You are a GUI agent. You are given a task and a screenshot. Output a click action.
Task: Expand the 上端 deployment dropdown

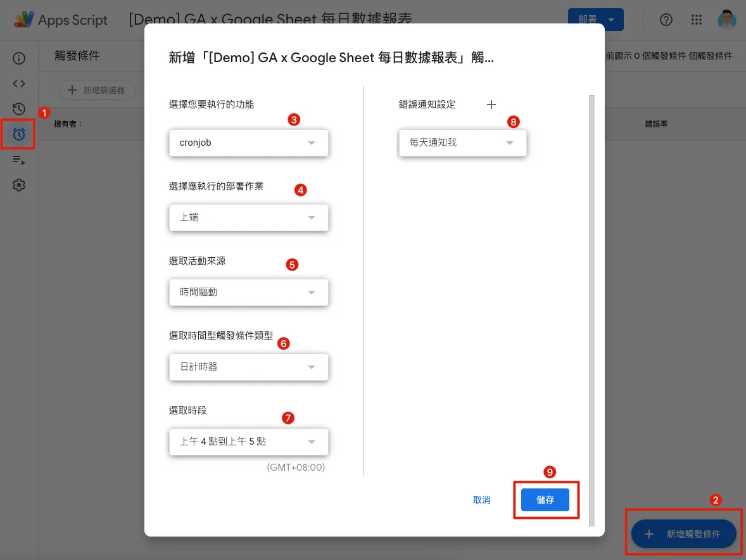click(248, 217)
